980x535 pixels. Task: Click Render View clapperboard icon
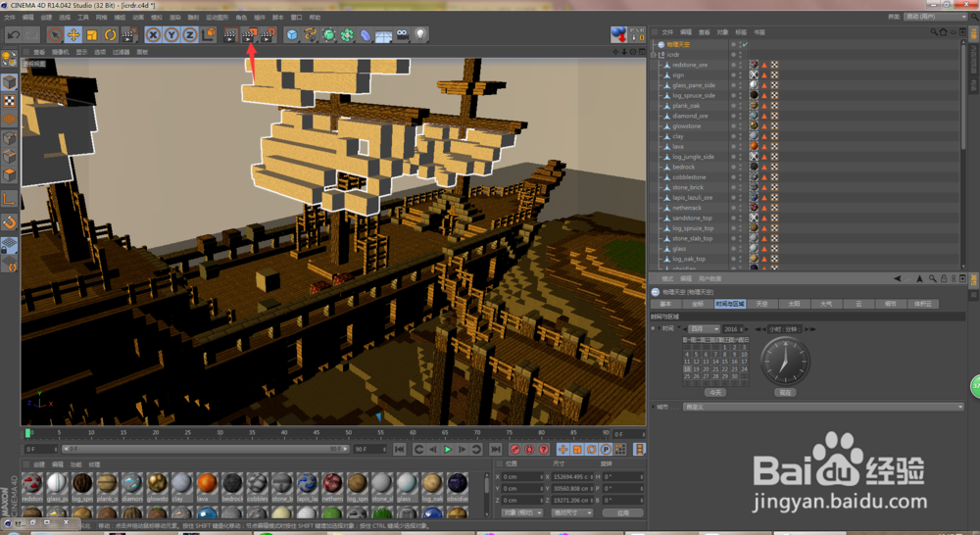pos(230,35)
